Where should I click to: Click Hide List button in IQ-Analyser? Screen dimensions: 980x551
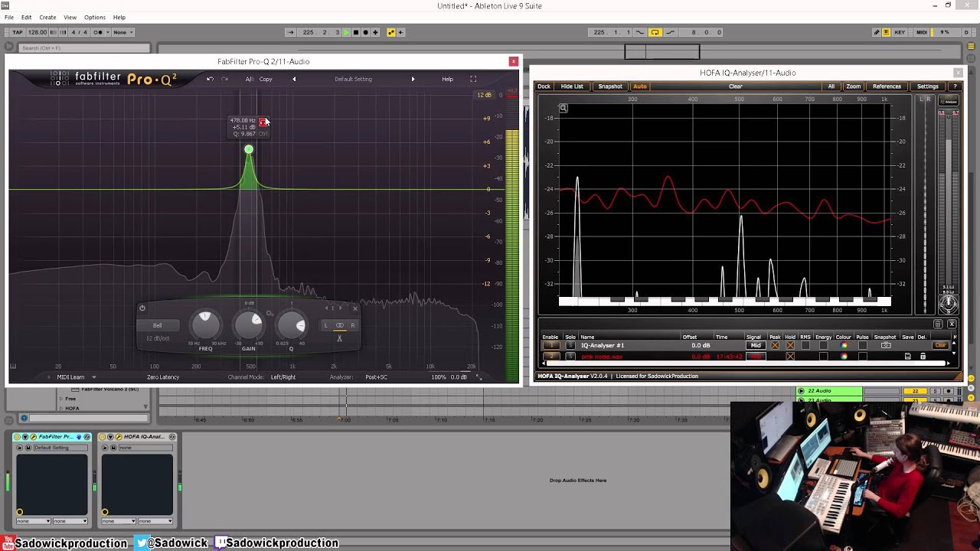[572, 86]
